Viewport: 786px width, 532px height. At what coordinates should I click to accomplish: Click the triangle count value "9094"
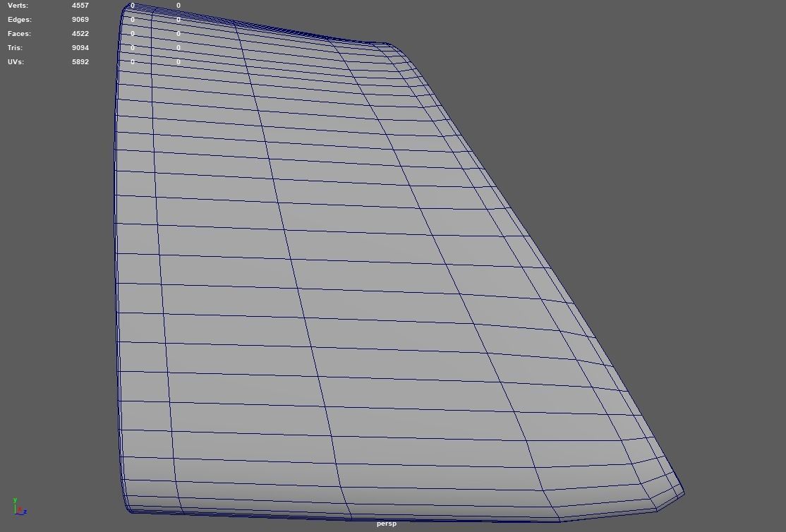coord(80,48)
